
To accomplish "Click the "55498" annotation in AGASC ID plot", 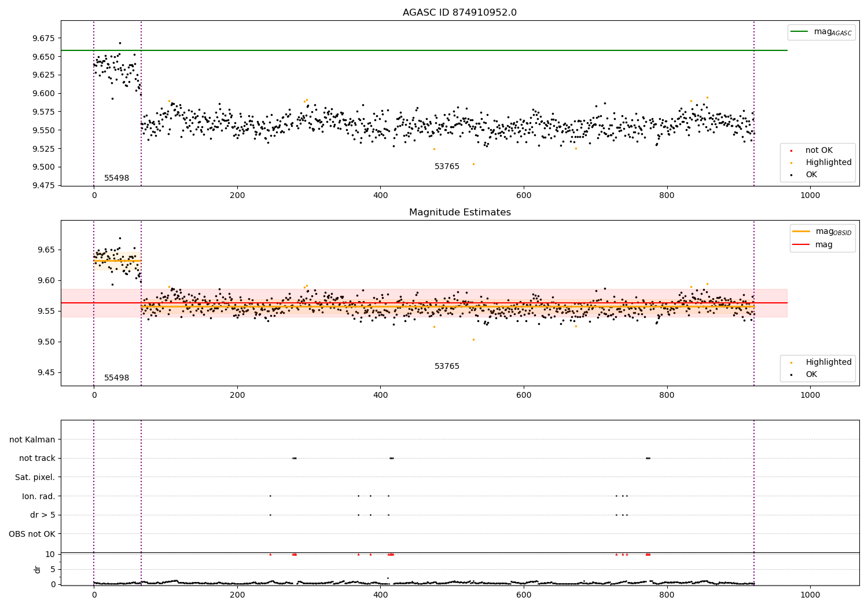I will pos(117,178).
